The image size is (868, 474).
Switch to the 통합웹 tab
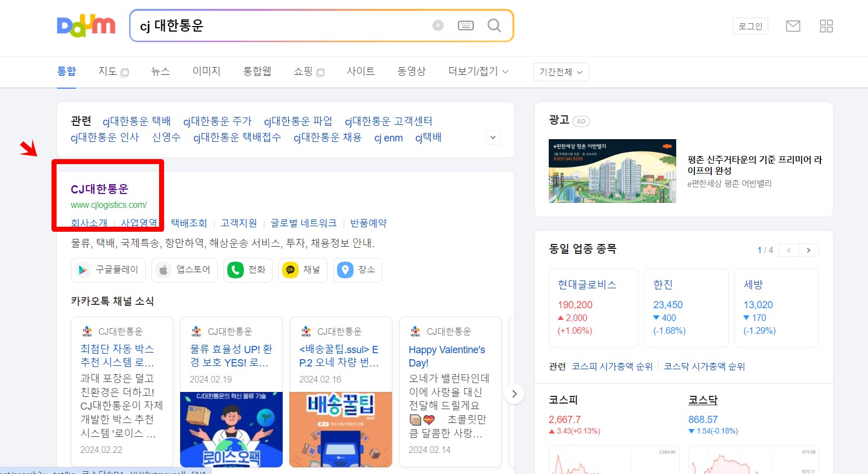tap(257, 72)
